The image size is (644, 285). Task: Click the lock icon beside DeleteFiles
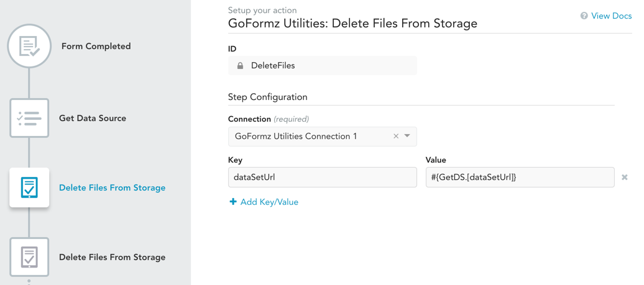tap(241, 66)
